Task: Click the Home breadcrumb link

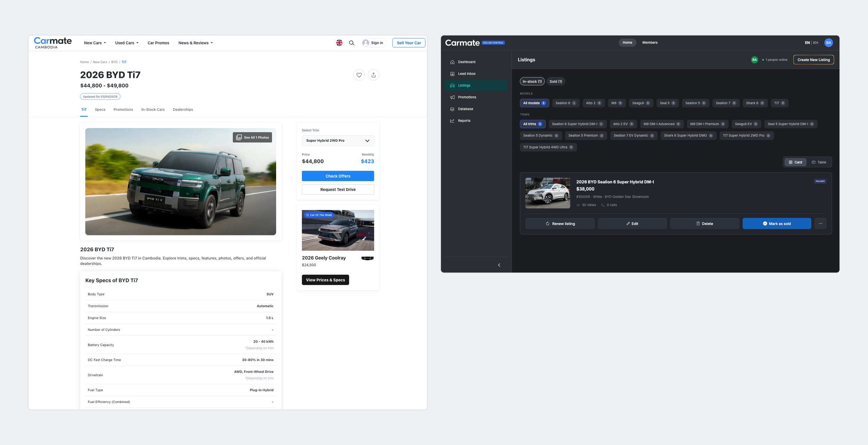Action: point(85,62)
